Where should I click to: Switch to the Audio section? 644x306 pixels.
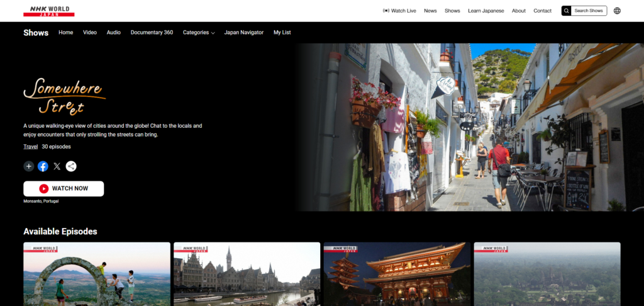(x=114, y=32)
